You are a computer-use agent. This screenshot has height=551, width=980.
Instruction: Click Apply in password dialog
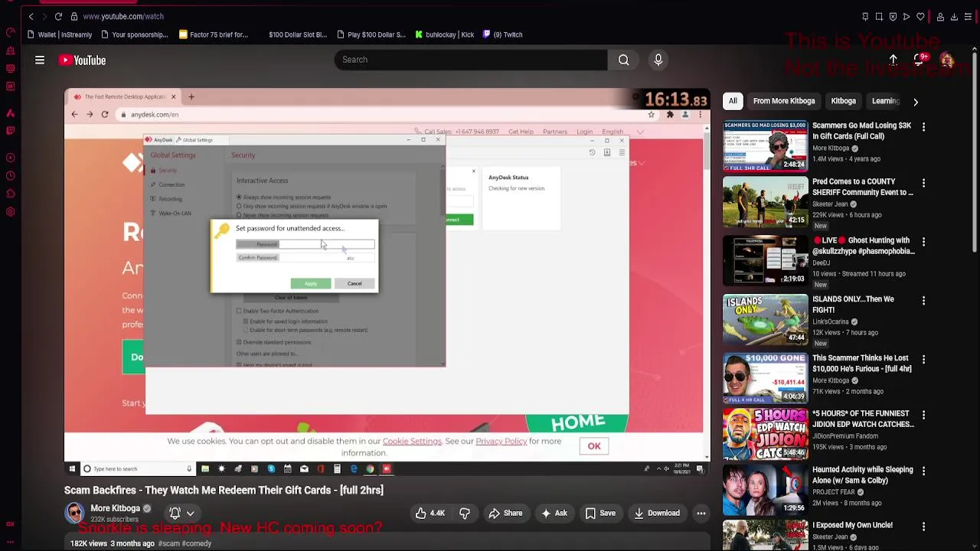(311, 283)
